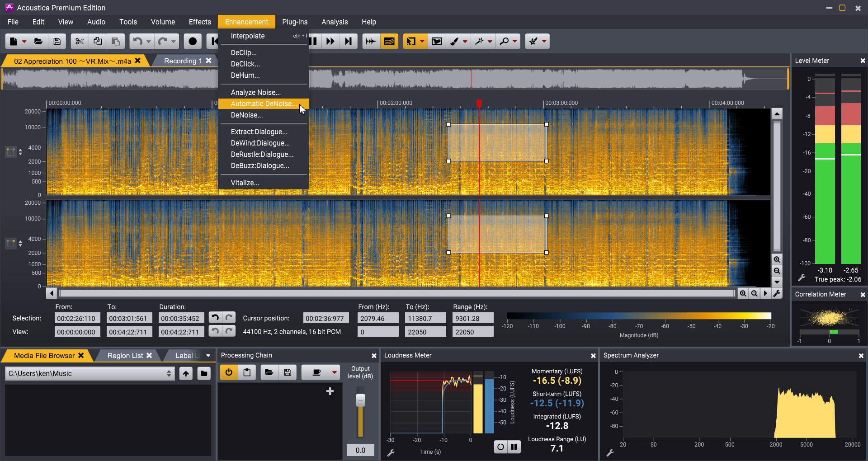Open file using the folder toolbar icon
Viewport: 868px width, 461px height.
tap(38, 41)
